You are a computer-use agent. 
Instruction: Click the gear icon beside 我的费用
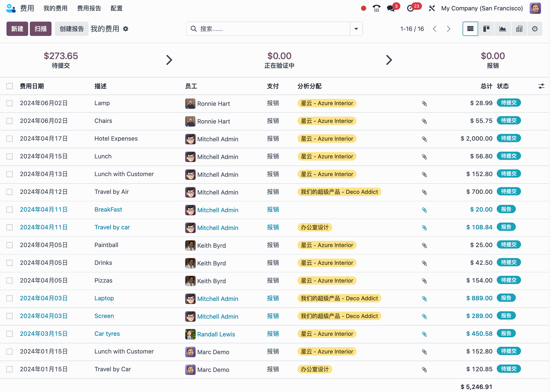pos(125,29)
